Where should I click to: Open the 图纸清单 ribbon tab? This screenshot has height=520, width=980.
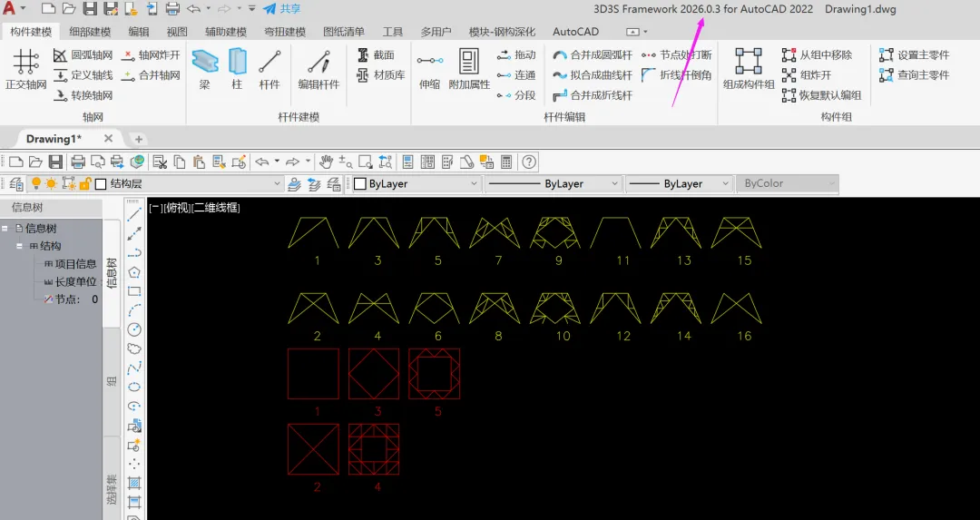pos(344,31)
